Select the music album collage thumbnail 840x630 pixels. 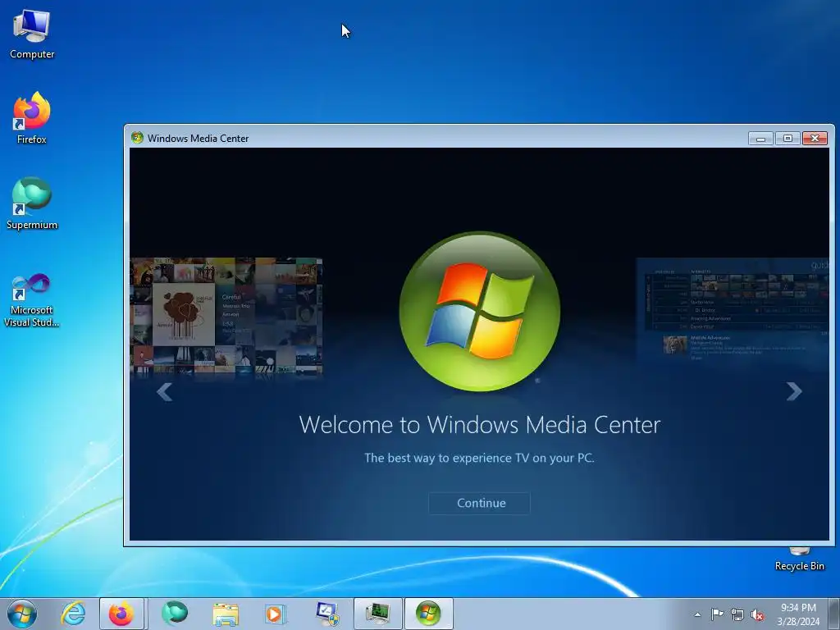coord(226,316)
